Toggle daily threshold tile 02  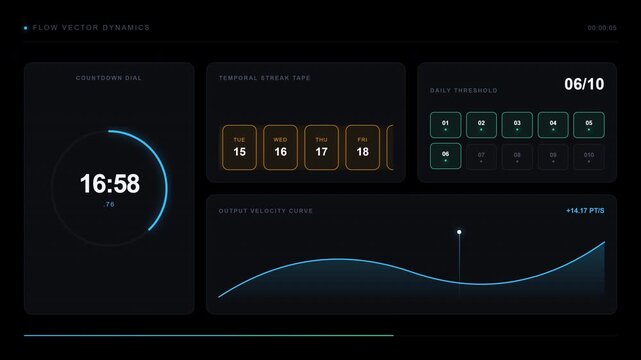[x=481, y=125]
